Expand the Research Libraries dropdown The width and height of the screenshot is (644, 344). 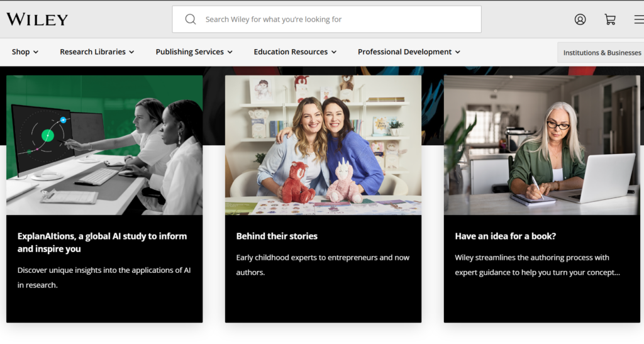[97, 52]
